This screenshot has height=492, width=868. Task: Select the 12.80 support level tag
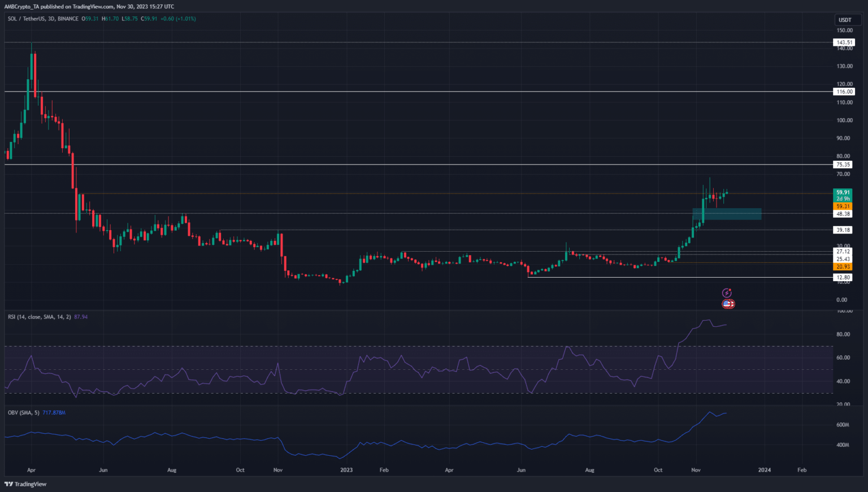point(843,278)
